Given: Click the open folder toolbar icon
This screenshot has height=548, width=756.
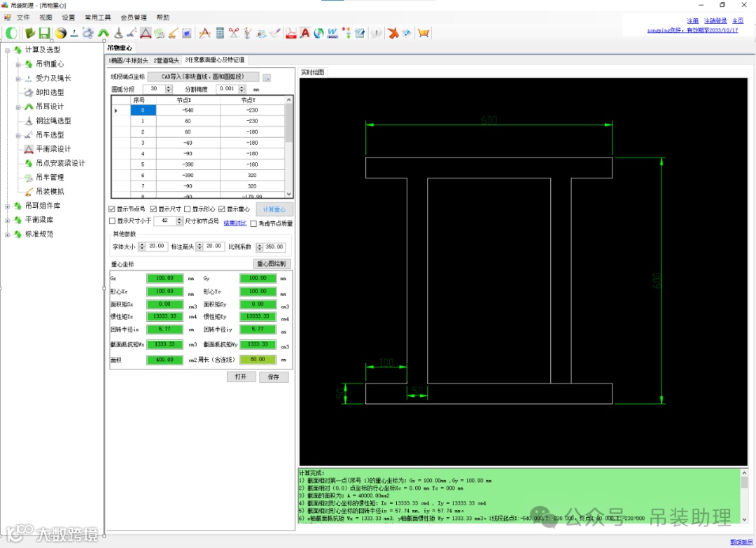Looking at the screenshot, I should [30, 33].
